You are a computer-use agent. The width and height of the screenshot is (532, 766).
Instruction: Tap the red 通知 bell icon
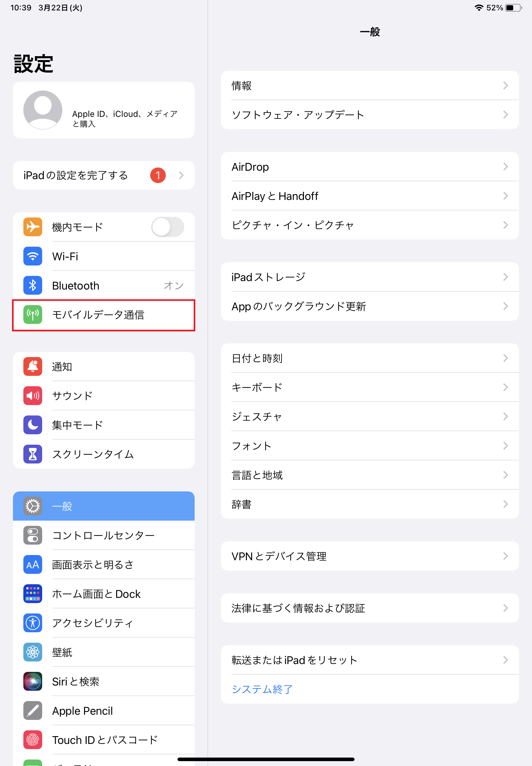pos(33,366)
